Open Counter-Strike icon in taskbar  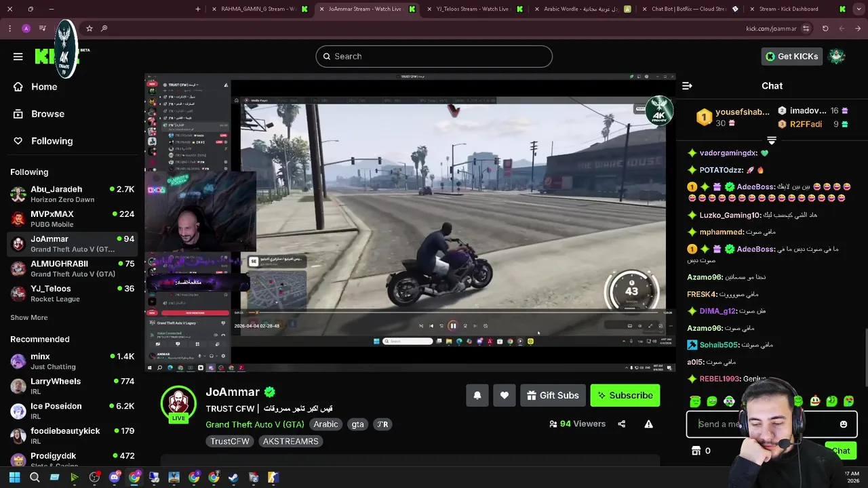[x=273, y=478]
